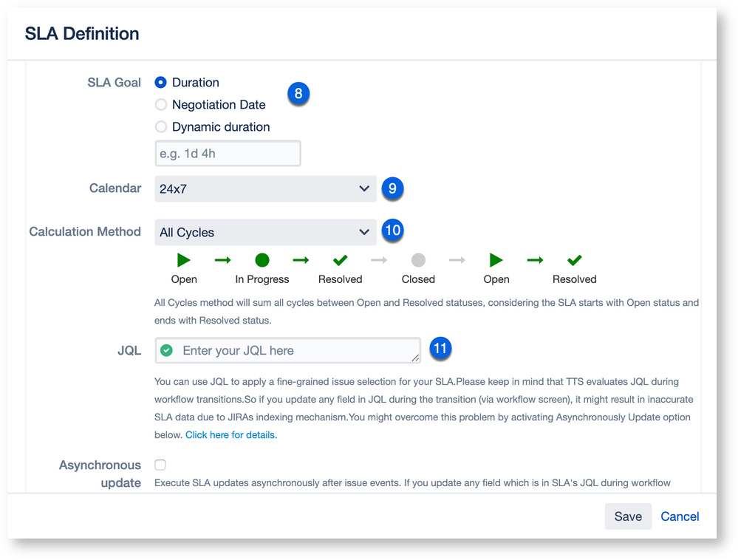Click the Cancel link
Screen dimensions: 738x560
[x=680, y=516]
